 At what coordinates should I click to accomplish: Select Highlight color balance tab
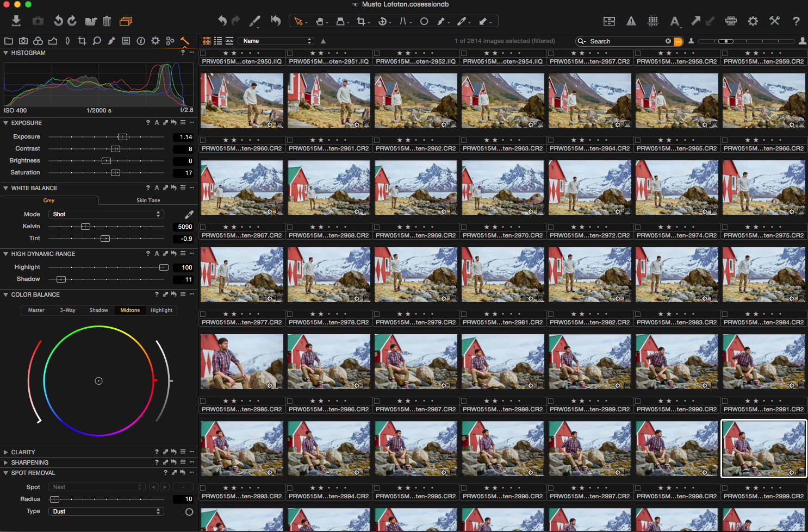(x=161, y=310)
